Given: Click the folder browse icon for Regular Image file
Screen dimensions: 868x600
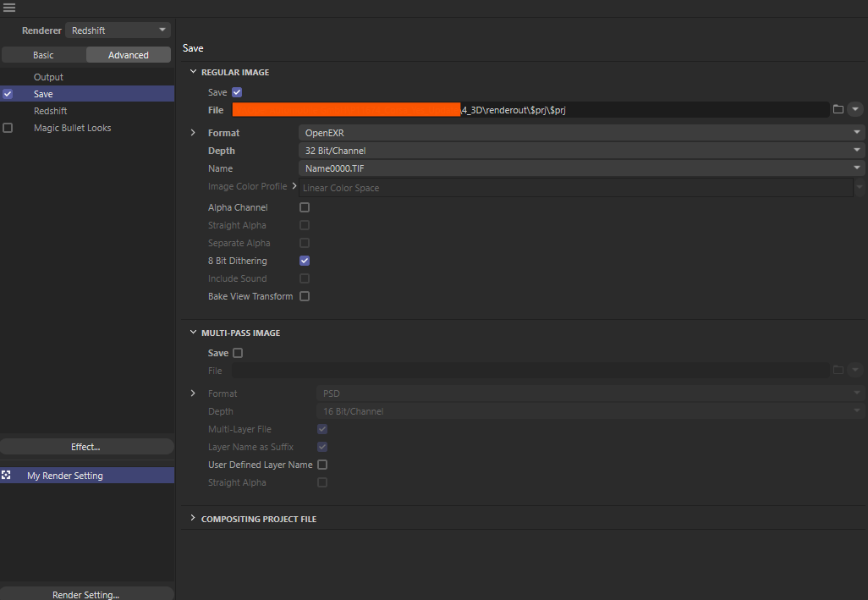Looking at the screenshot, I should pyautogui.click(x=838, y=109).
